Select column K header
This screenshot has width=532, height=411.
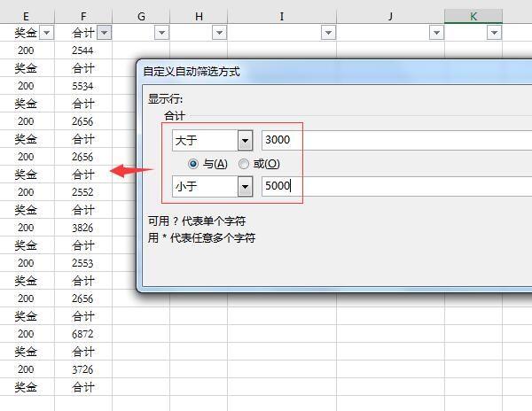pyautogui.click(x=473, y=16)
